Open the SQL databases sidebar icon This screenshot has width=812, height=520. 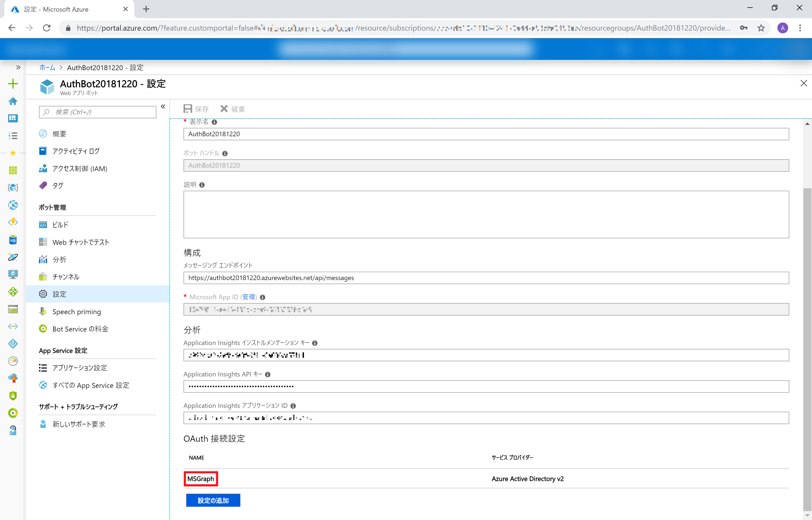[13, 240]
